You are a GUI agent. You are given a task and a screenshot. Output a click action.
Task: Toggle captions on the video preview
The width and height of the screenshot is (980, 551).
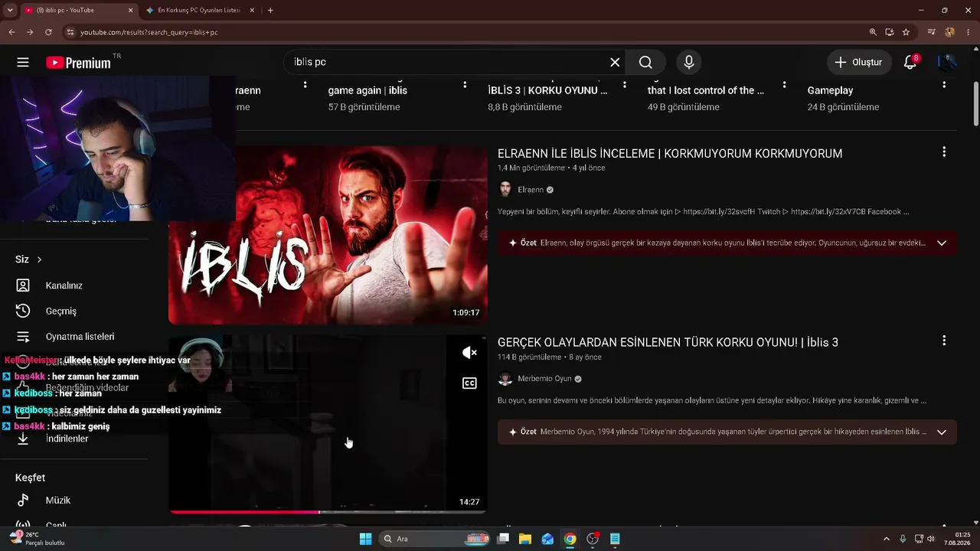(469, 383)
